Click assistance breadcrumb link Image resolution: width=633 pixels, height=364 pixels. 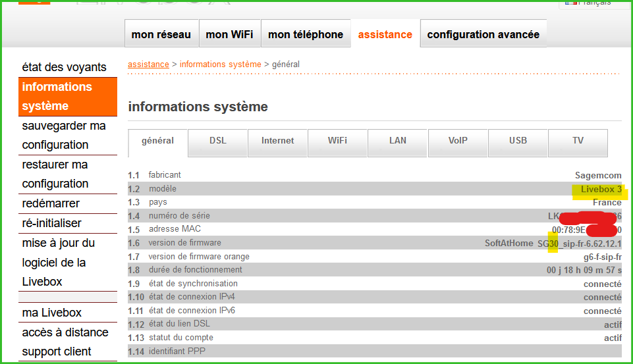[x=148, y=64]
